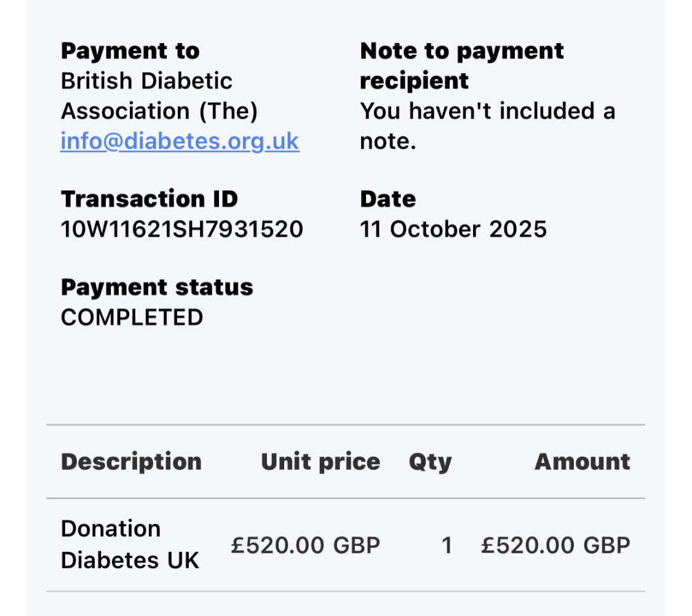Click the Amount column header
This screenshot has width=692, height=616.
tap(582, 462)
